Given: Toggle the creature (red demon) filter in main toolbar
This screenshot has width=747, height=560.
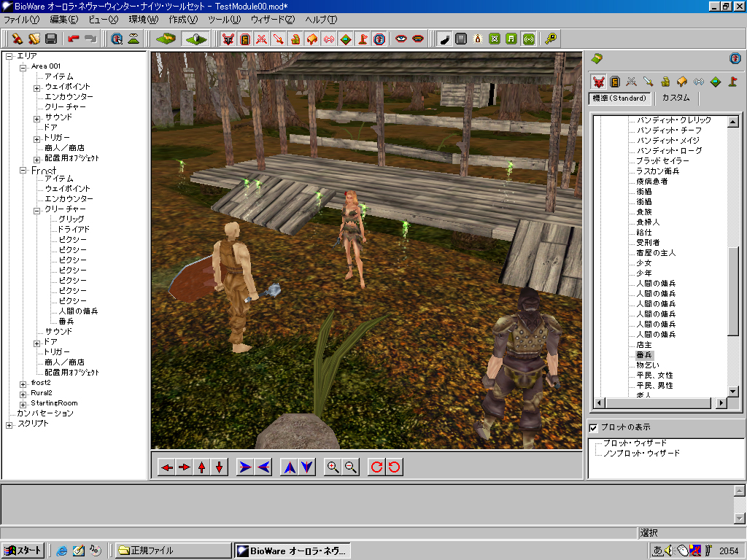Looking at the screenshot, I should click(228, 39).
